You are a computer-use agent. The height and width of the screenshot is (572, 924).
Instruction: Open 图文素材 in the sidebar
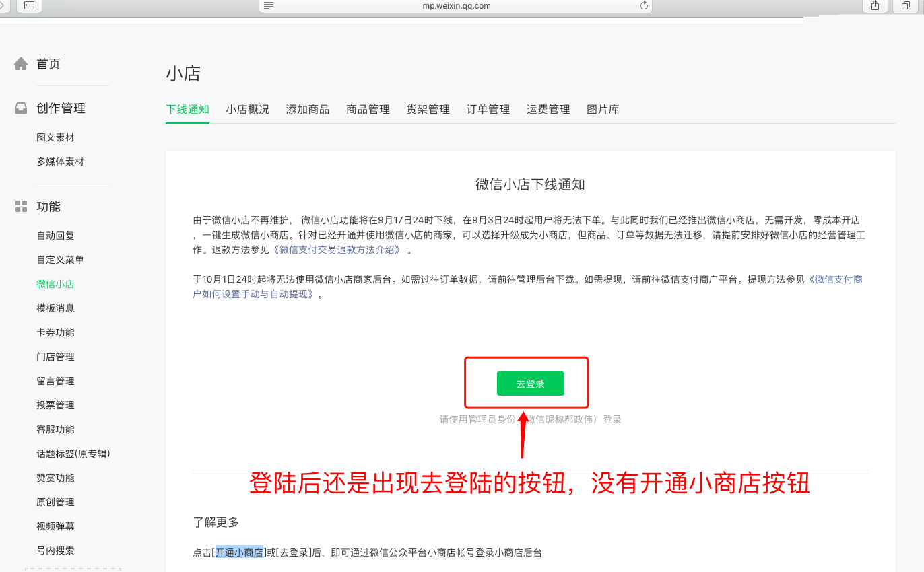point(55,137)
